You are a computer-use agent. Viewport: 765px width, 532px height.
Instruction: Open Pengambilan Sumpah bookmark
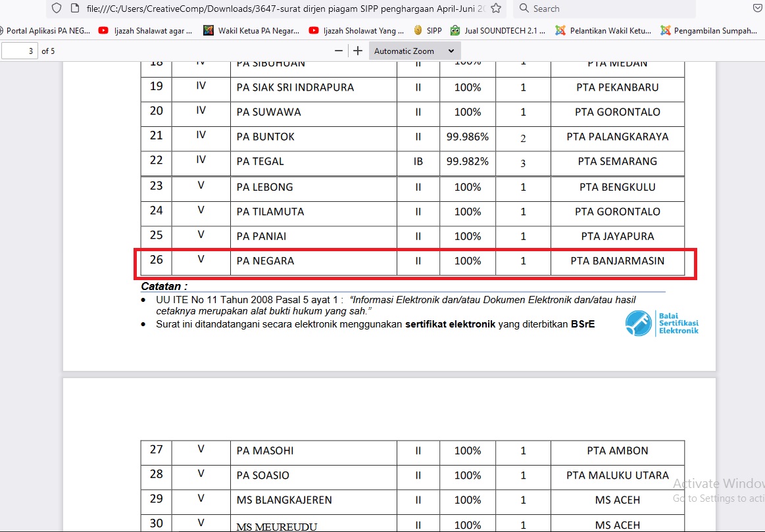[x=709, y=31]
